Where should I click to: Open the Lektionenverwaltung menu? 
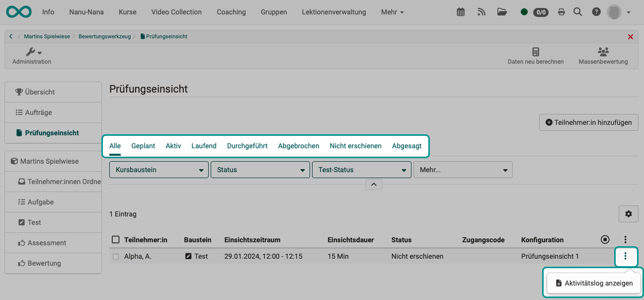click(333, 11)
